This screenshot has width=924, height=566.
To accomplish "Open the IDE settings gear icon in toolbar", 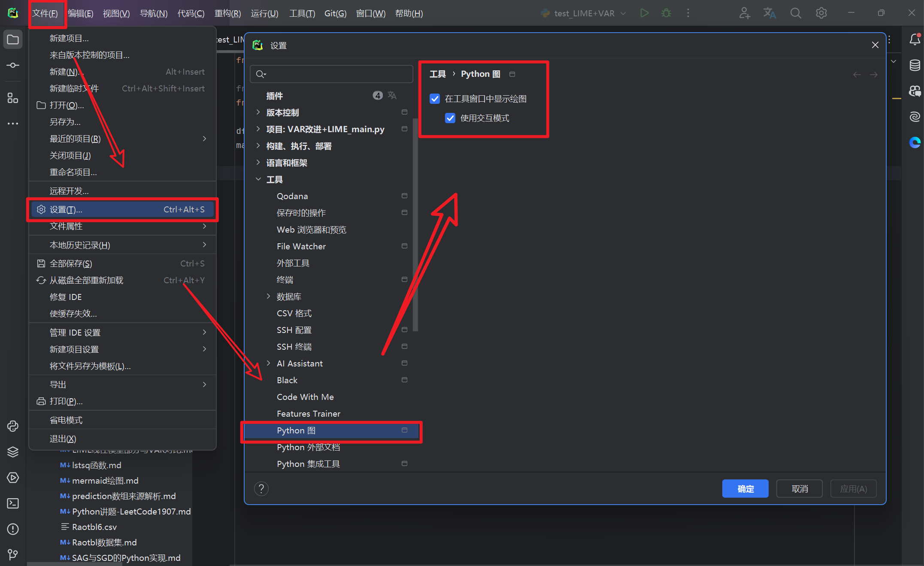I will pos(821,13).
